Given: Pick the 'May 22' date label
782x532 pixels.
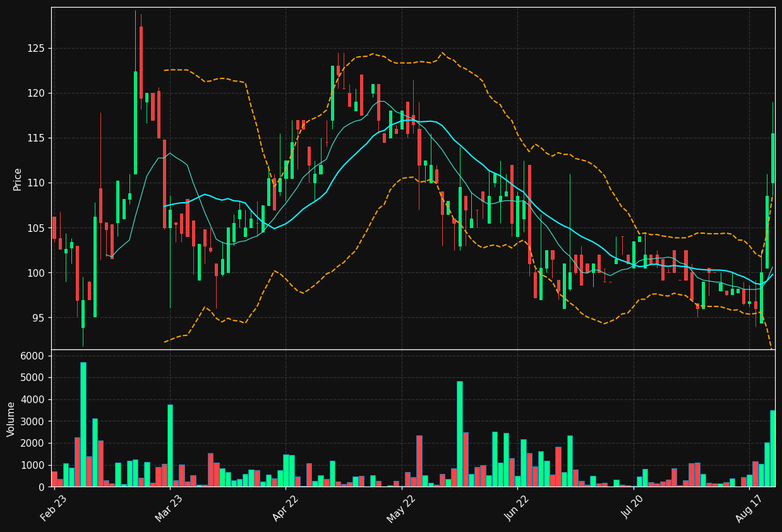Looking at the screenshot, I should tap(400, 508).
